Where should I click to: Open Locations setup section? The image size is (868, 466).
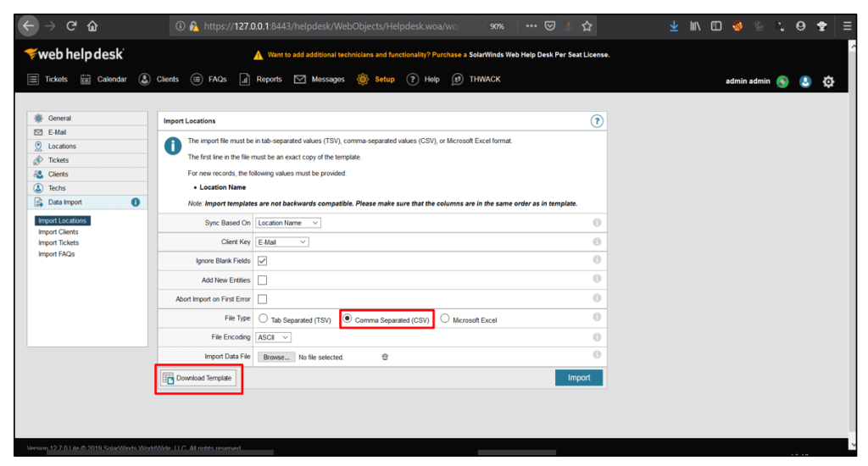[87, 146]
